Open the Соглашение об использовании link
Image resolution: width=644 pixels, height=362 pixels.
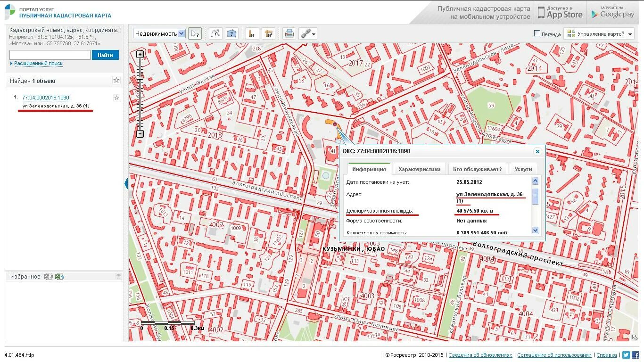pyautogui.click(x=554, y=355)
